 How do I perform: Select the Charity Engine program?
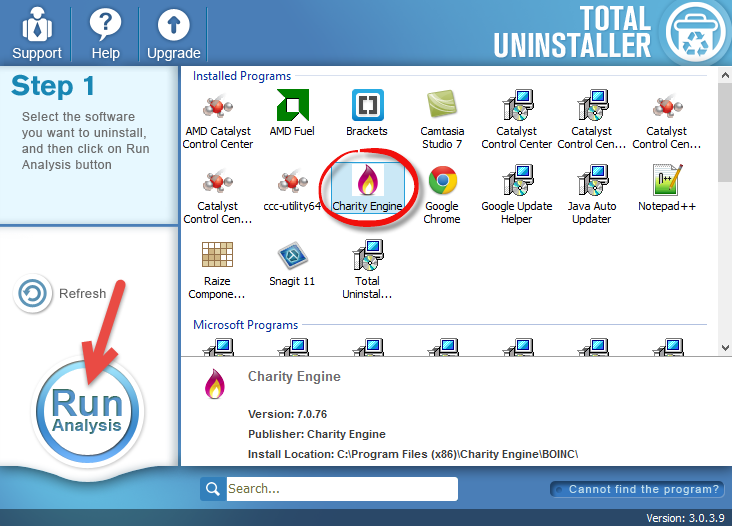click(x=367, y=189)
